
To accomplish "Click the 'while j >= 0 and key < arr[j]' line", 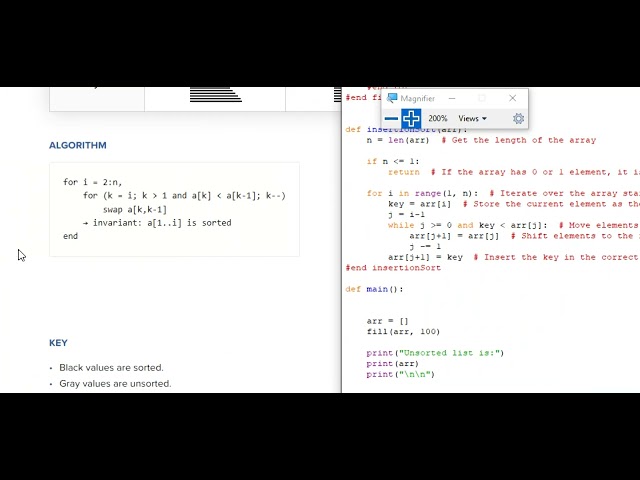I will [x=468, y=225].
